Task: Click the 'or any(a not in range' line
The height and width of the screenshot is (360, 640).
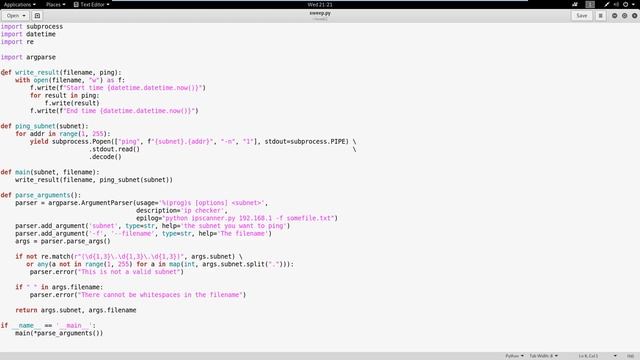Action: [x=160, y=264]
